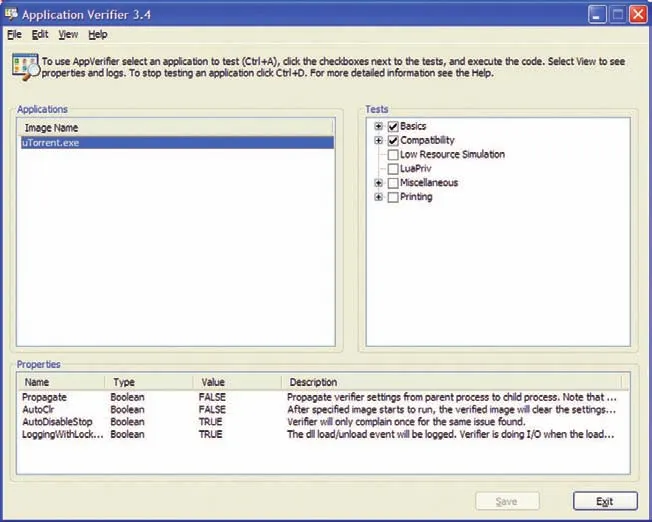This screenshot has height=522, width=652.
Task: Select the AutoClr property row
Action: point(323,410)
